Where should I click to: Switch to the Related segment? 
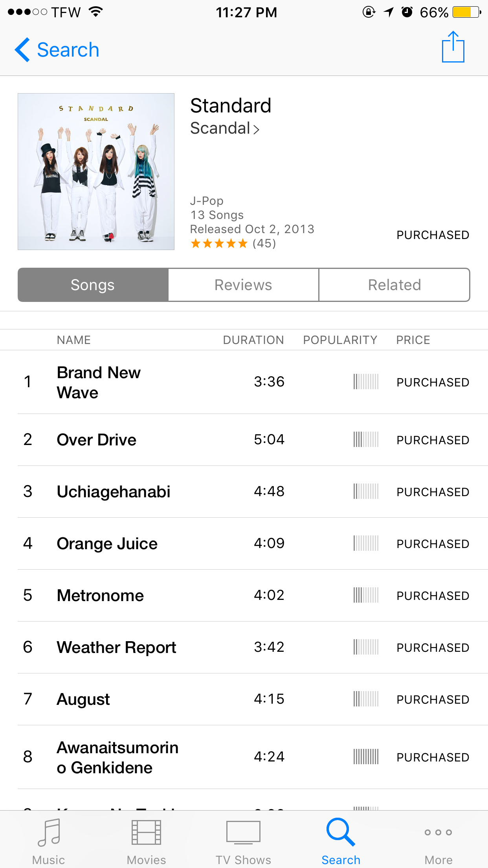point(394,285)
